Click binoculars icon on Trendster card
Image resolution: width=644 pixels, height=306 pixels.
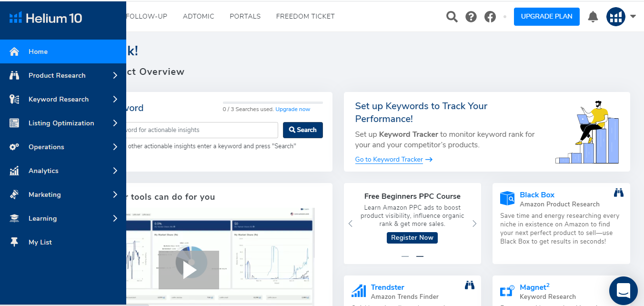coord(470,285)
